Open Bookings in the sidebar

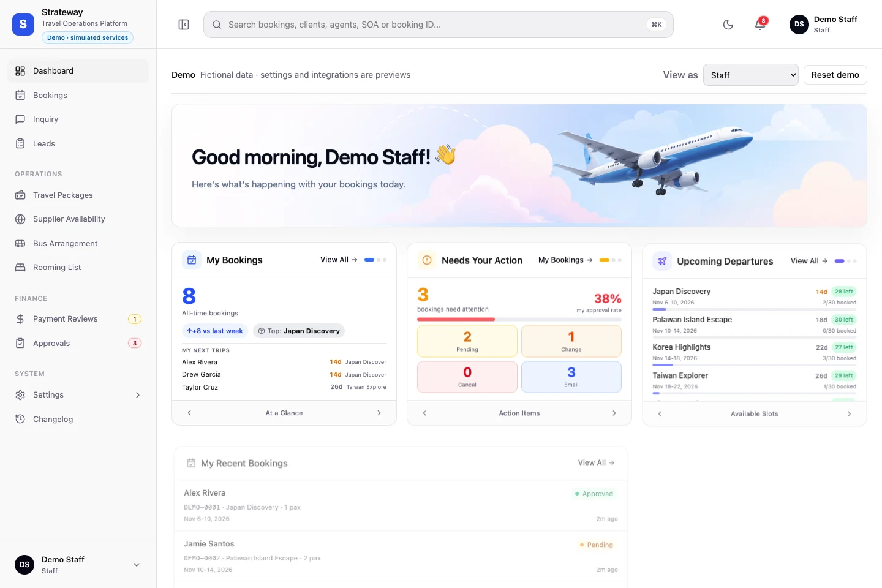pos(78,95)
